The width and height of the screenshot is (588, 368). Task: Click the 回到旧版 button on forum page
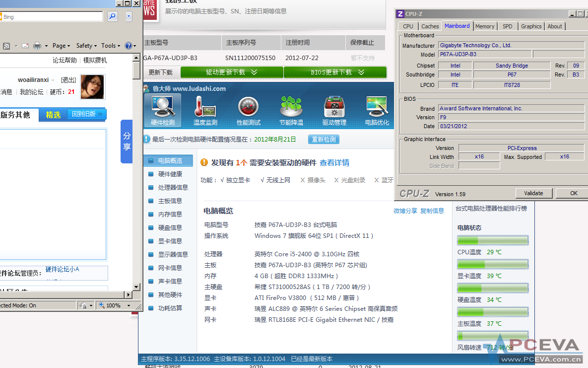tap(87, 114)
